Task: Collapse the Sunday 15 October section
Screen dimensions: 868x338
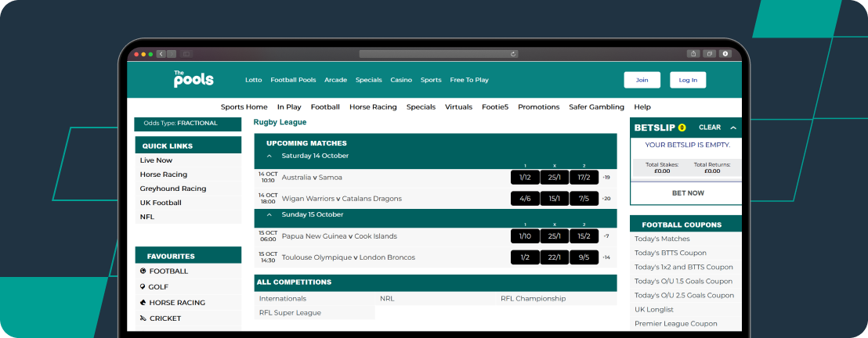Action: (269, 214)
